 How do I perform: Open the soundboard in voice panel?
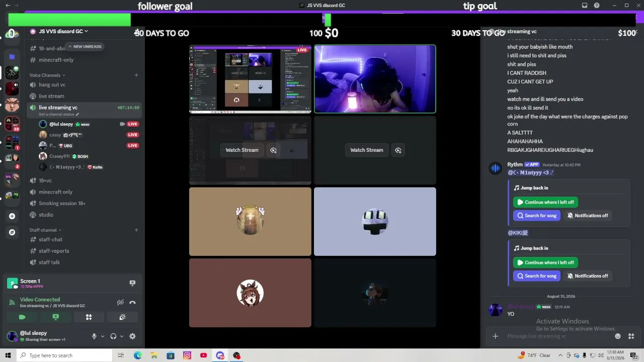coord(122,317)
